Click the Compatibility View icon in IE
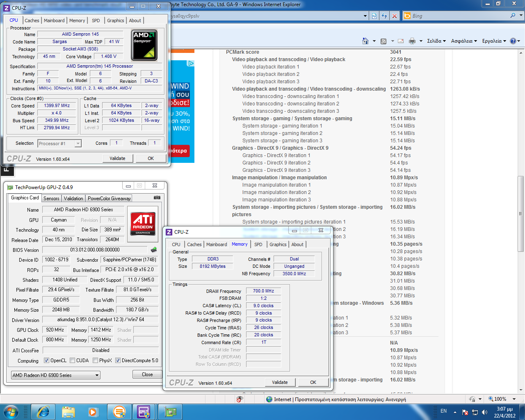This screenshot has width=525, height=420. point(374,16)
